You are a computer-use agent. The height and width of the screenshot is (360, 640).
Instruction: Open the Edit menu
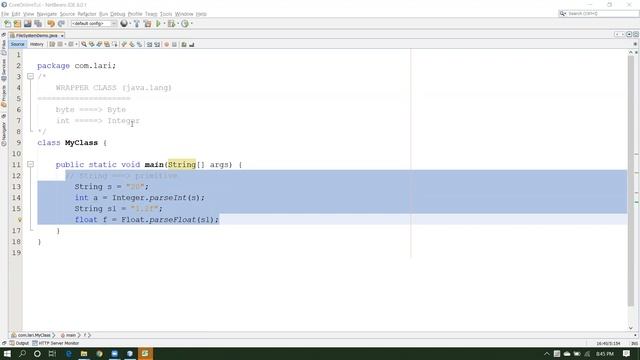click(16, 14)
